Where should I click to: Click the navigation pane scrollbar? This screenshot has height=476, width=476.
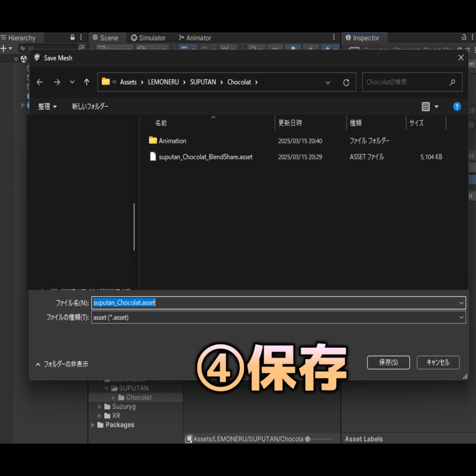click(134, 227)
